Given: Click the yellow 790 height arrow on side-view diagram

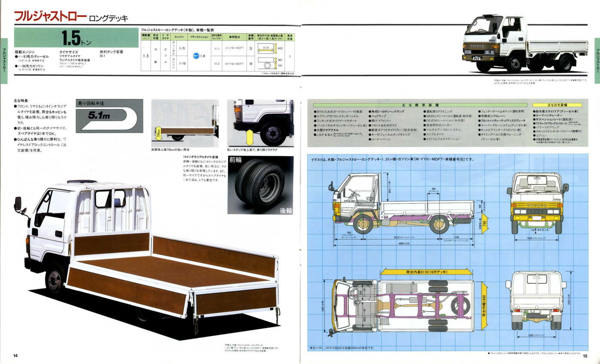Looking at the screenshot, I should 485,223.
